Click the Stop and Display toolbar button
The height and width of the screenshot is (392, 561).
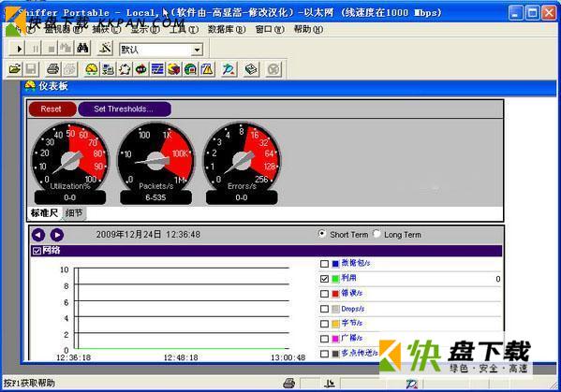click(x=66, y=49)
